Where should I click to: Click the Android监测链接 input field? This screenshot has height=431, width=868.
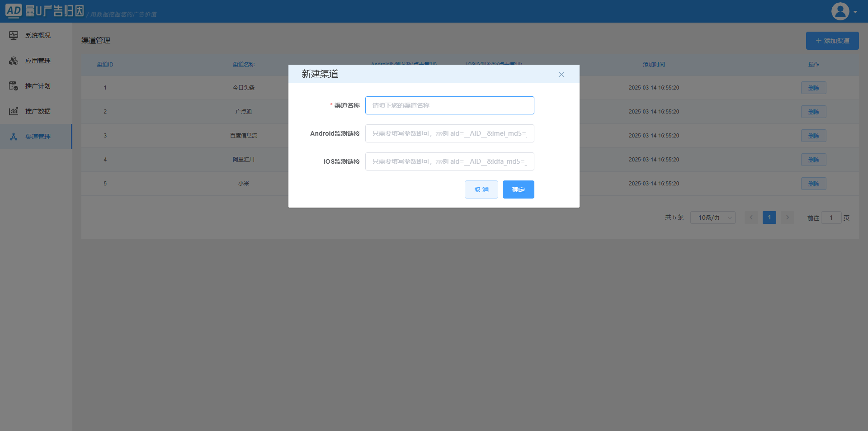click(450, 133)
